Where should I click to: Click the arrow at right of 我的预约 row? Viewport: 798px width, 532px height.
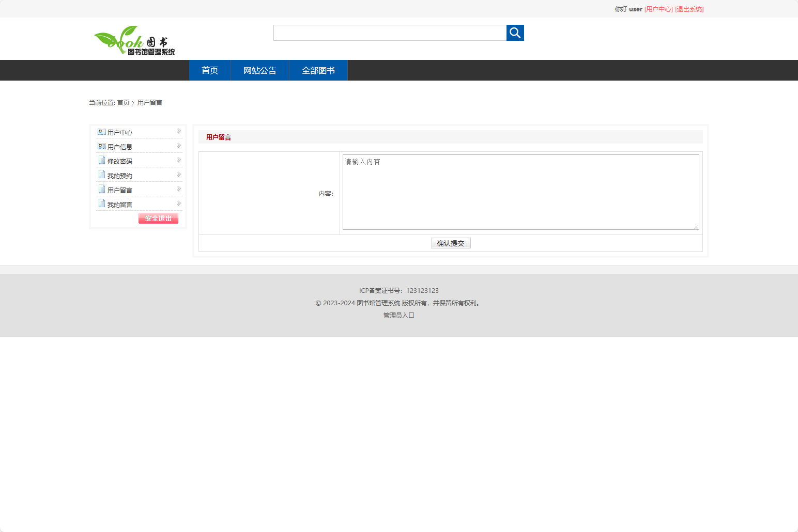(179, 175)
